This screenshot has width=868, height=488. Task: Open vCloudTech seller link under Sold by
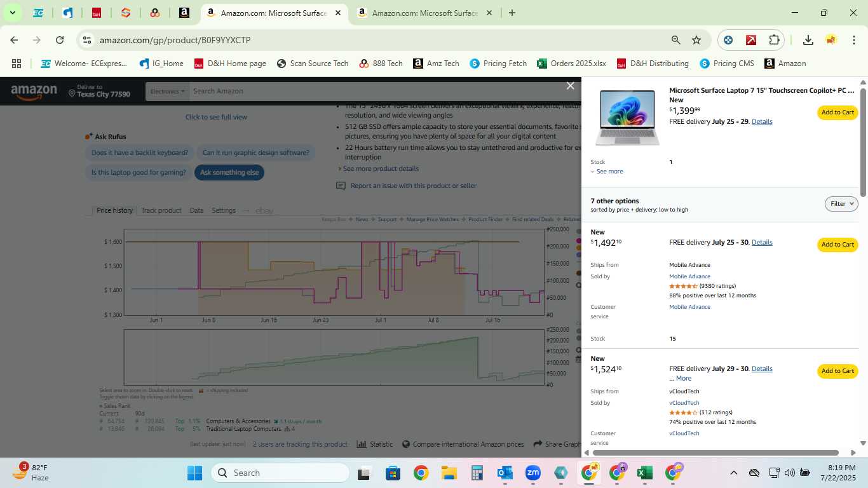point(684,403)
